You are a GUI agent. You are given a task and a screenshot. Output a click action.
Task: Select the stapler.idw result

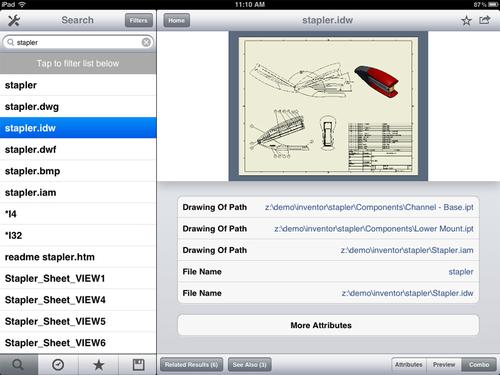click(x=78, y=128)
